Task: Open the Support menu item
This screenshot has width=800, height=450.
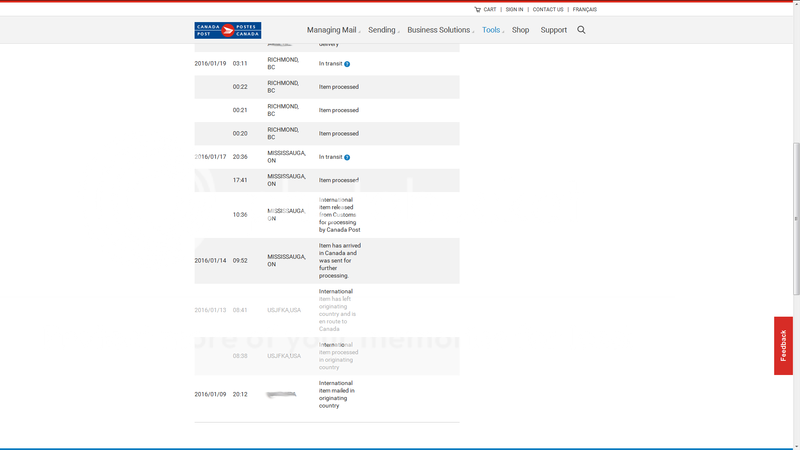Action: pyautogui.click(x=553, y=30)
